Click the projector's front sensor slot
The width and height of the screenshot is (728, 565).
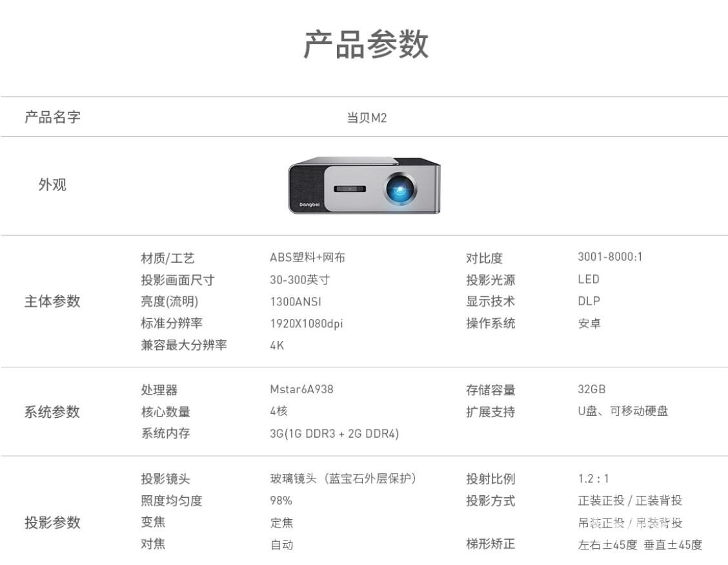tap(350, 189)
